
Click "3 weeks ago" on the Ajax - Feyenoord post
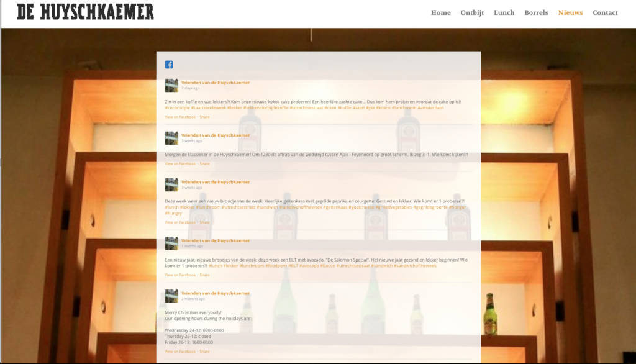tap(191, 141)
